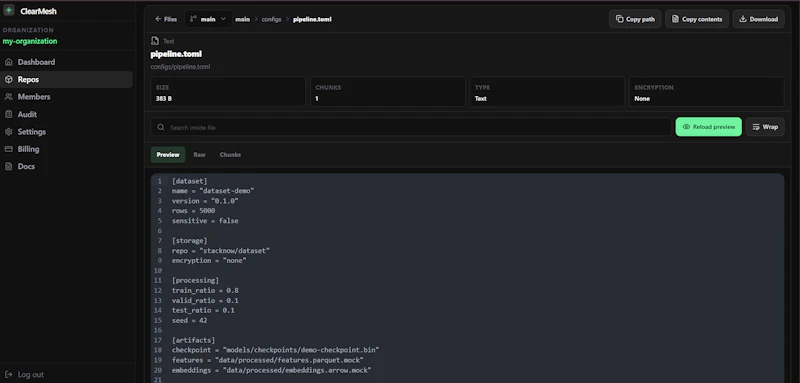Click the ENCRYPTION None card
800x383 pixels.
(x=707, y=92)
